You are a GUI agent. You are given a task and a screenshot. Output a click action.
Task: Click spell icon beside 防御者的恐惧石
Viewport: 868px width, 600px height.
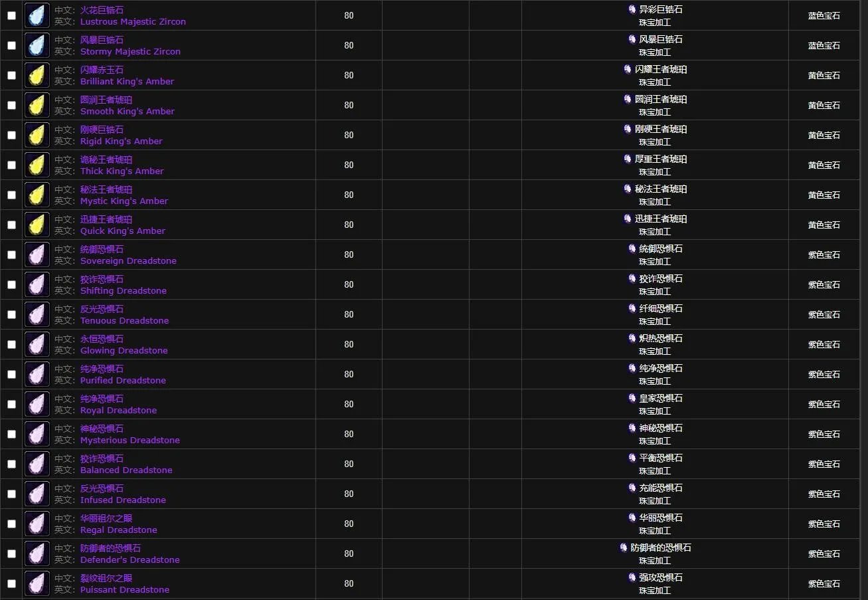click(624, 548)
